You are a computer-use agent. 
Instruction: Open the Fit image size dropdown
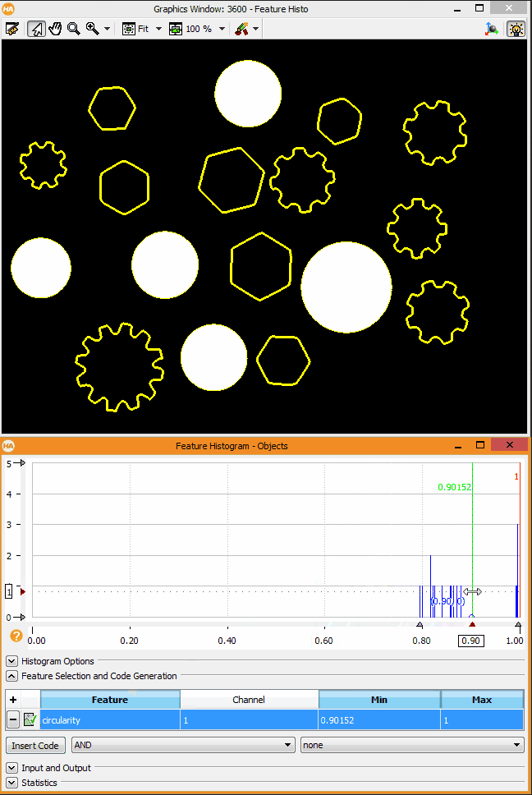tap(158, 29)
